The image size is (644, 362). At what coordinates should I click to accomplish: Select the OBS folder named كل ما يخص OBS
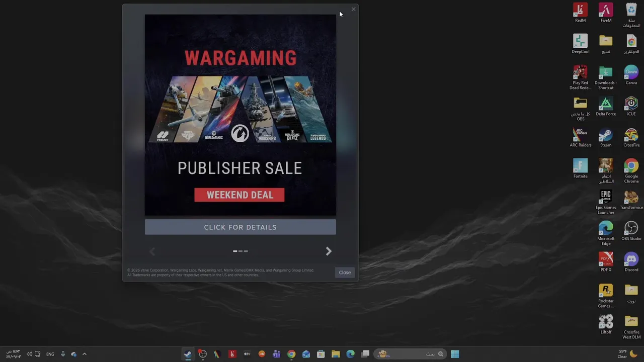580,109
